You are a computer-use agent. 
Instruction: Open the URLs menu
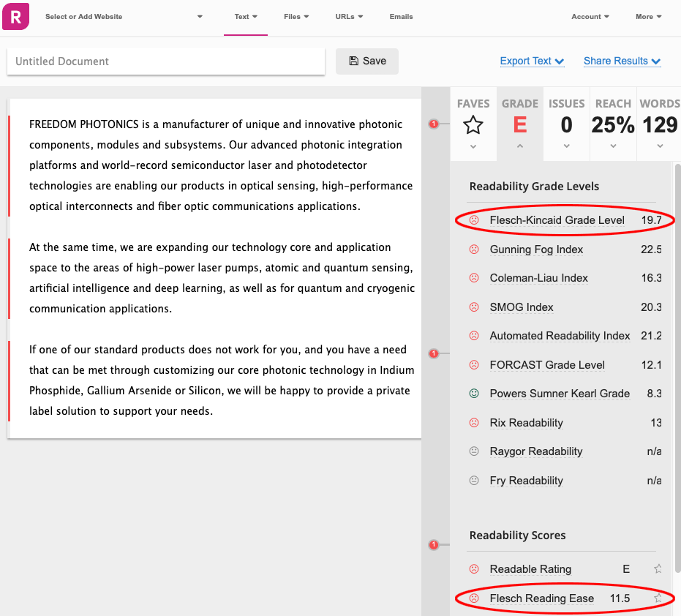pyautogui.click(x=349, y=17)
